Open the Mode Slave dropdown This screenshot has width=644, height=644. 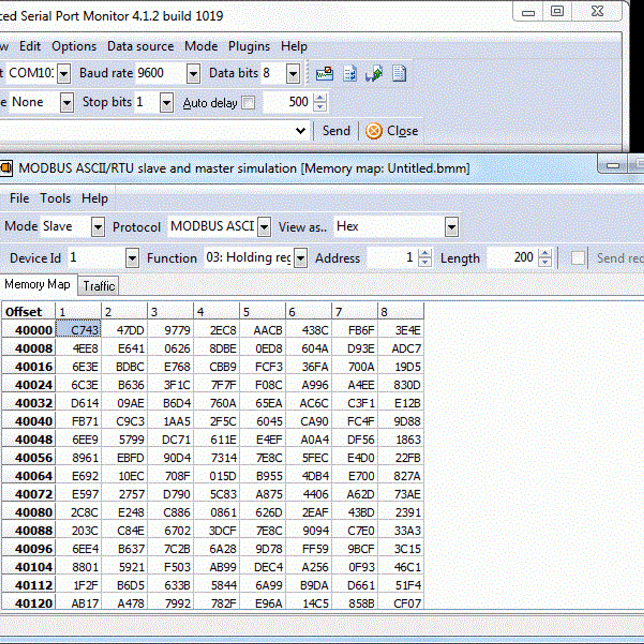pos(98,227)
